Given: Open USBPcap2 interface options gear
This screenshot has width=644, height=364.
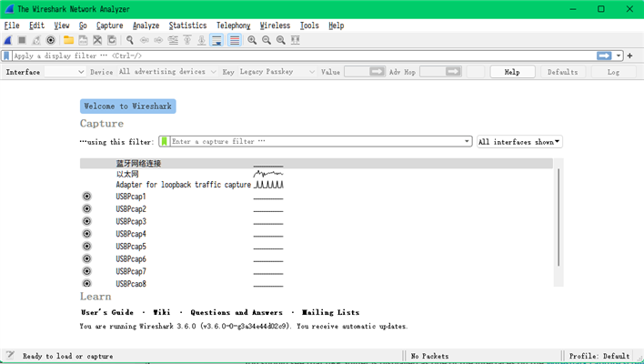Looking at the screenshot, I should coord(86,208).
